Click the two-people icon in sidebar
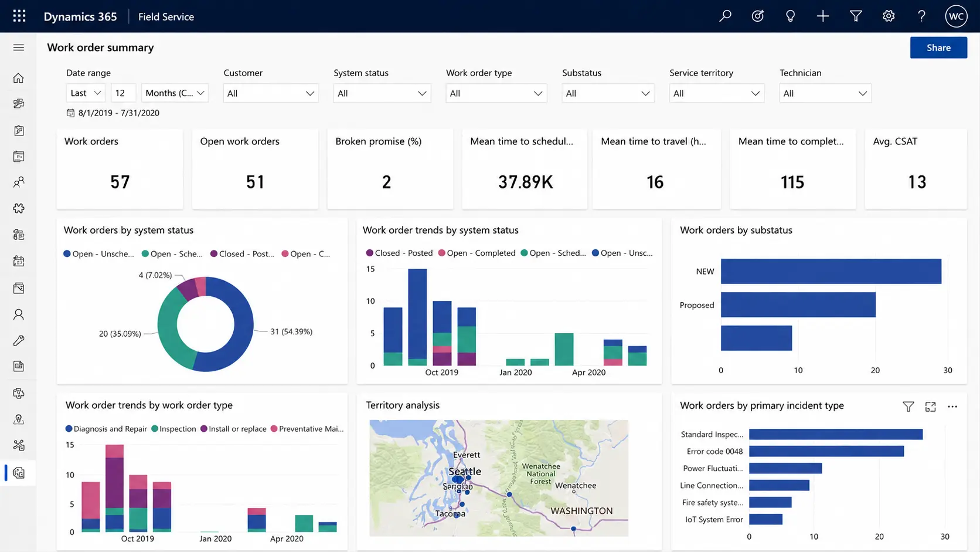 pos(19,182)
